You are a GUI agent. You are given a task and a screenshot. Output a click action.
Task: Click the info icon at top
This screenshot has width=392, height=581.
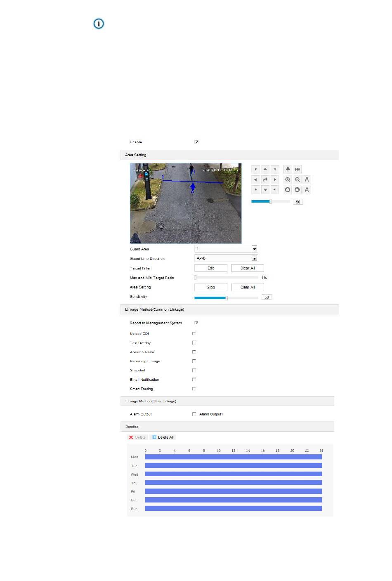99,24
